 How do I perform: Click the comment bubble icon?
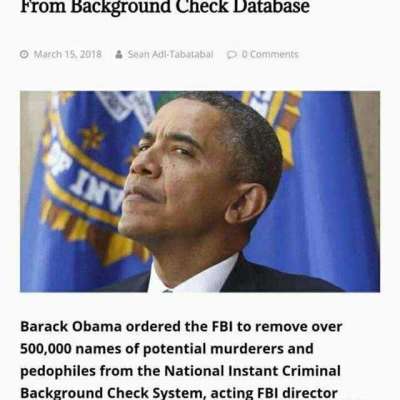(x=231, y=54)
